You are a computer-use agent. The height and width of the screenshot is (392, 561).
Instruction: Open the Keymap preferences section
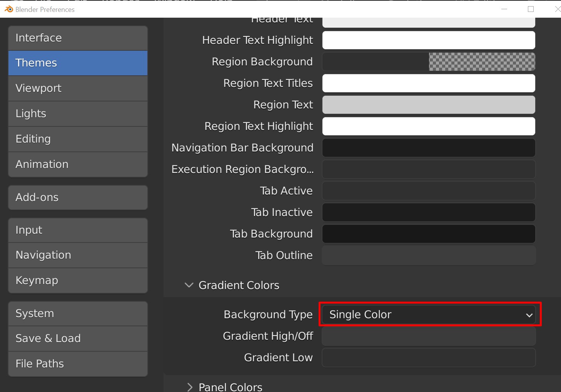pos(78,281)
